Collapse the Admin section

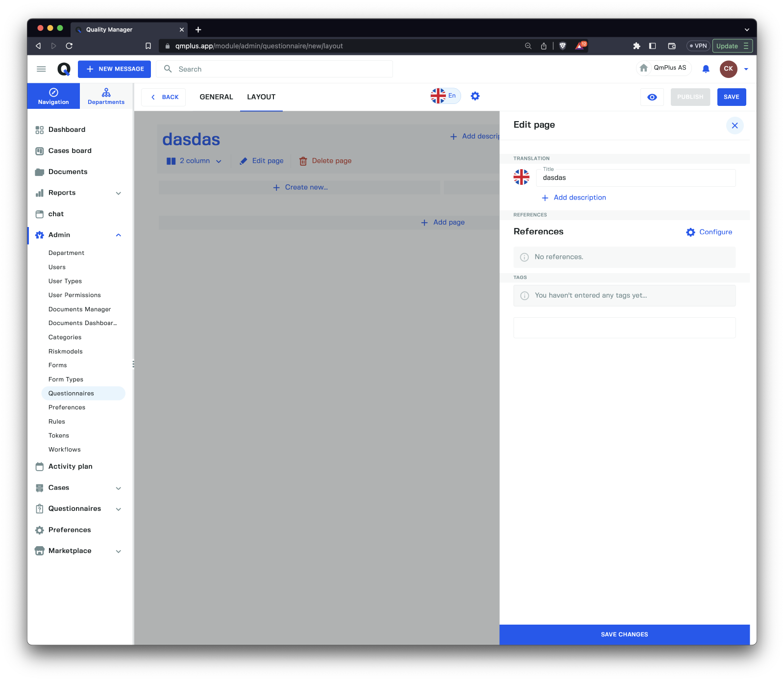118,235
